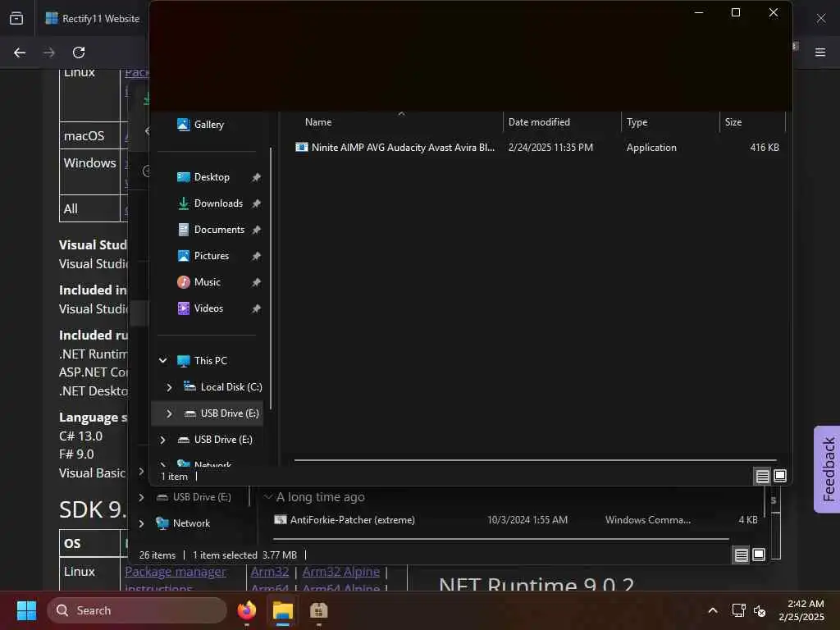Switch back Explorer window to details view
Image resolution: width=840 pixels, height=630 pixels.
[x=741, y=555]
